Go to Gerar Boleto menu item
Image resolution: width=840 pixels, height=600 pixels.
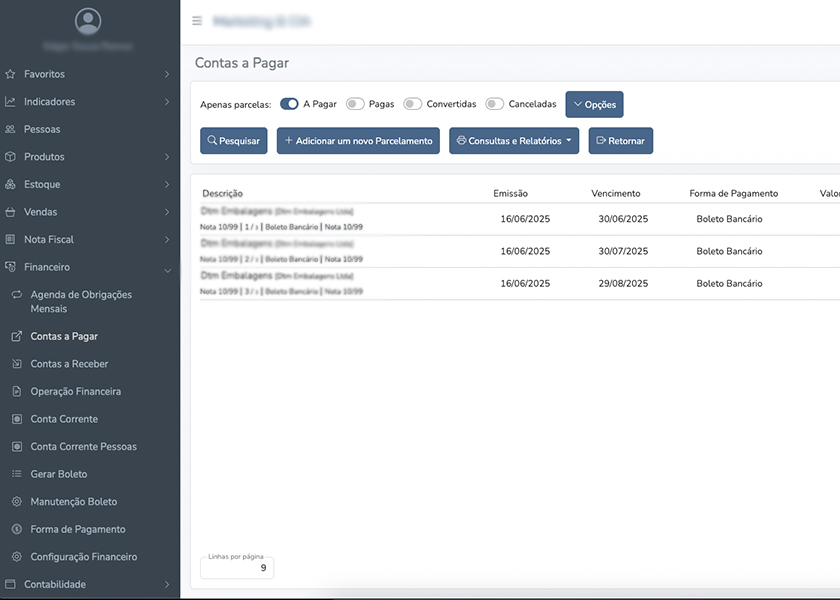coord(58,474)
